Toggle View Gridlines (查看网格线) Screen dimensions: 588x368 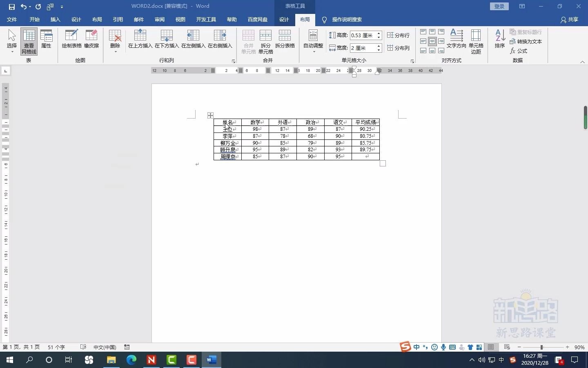[x=28, y=41]
